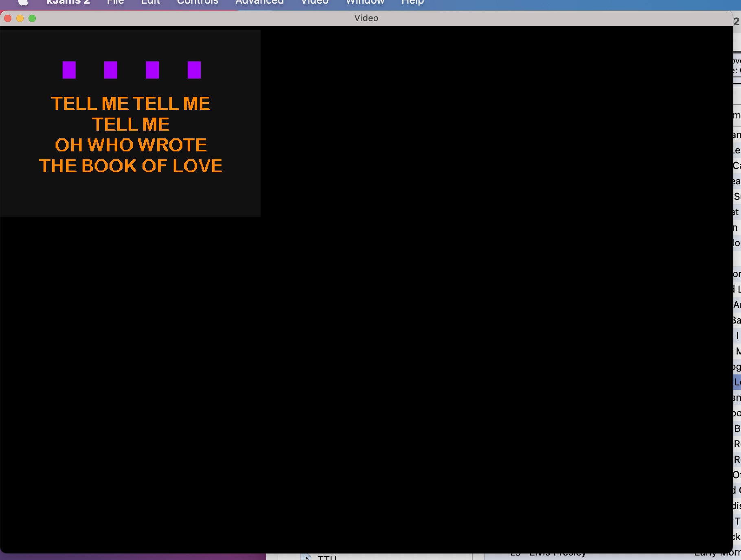Click the highlighted blue row at right edge
This screenshot has width=741, height=560.
[x=737, y=383]
